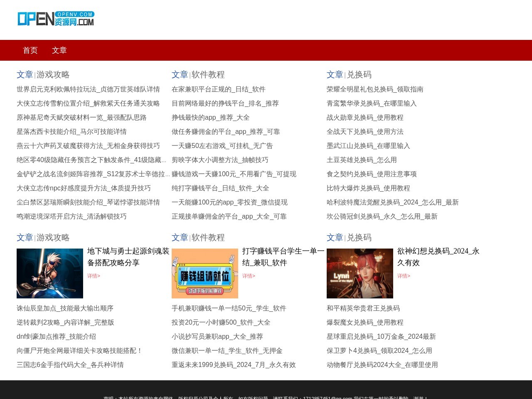Open 诛仙辰皇加点_技能最大输出顺序 article
532x399 pixels.
point(65,308)
